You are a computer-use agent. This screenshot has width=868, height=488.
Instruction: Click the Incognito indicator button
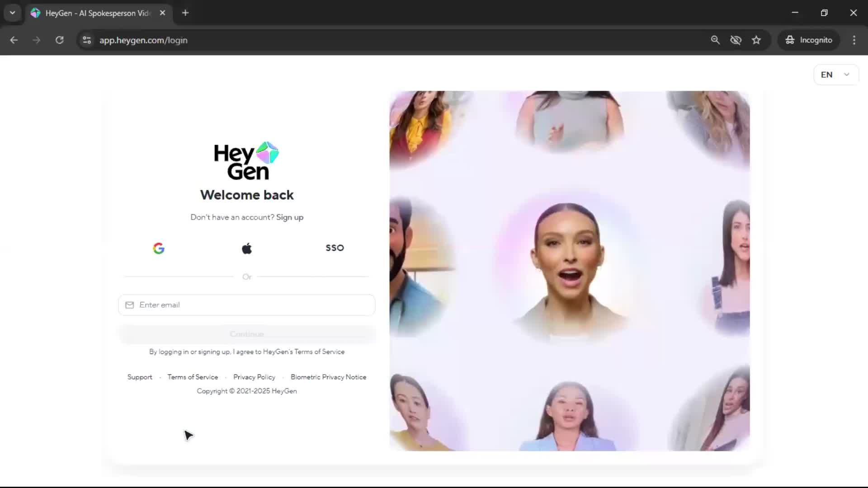click(809, 40)
